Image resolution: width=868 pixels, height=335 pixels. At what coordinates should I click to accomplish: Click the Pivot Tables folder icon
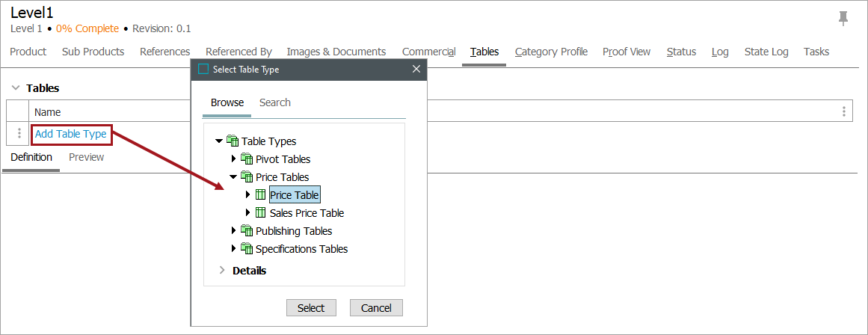247,159
